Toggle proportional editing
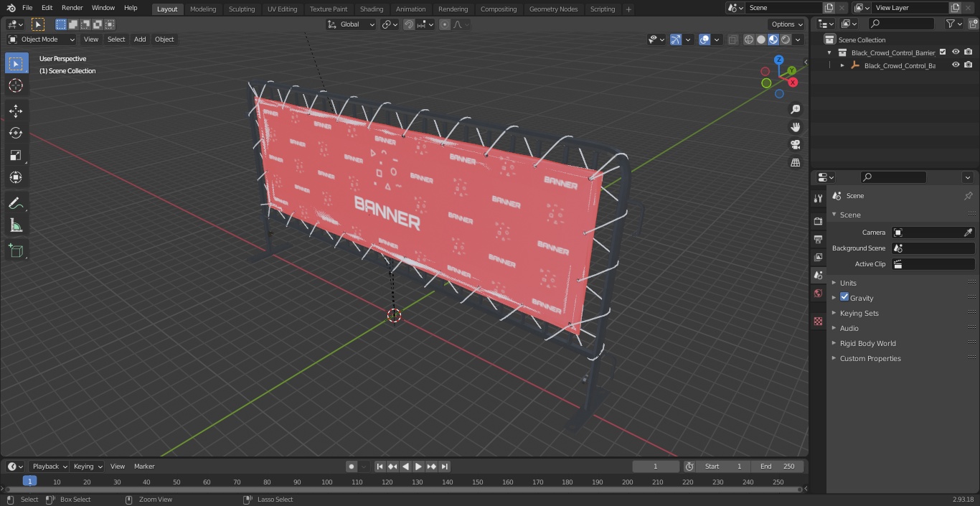 445,24
